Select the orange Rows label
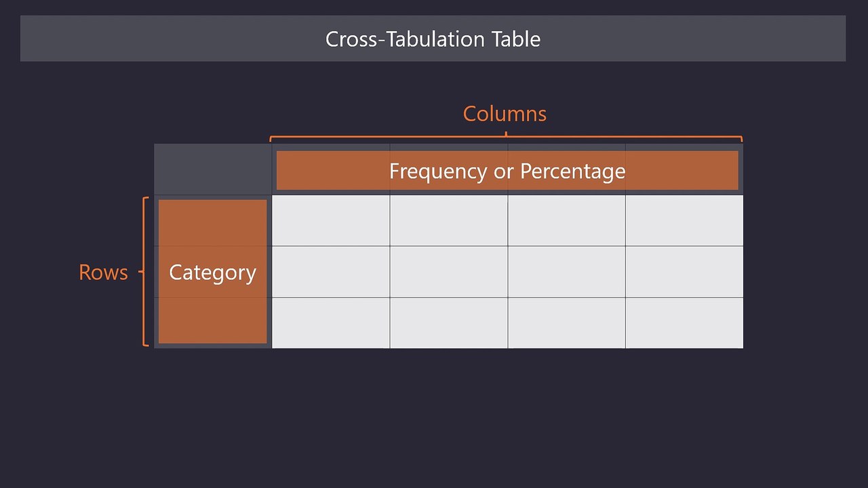The height and width of the screenshot is (488, 868). [103, 272]
